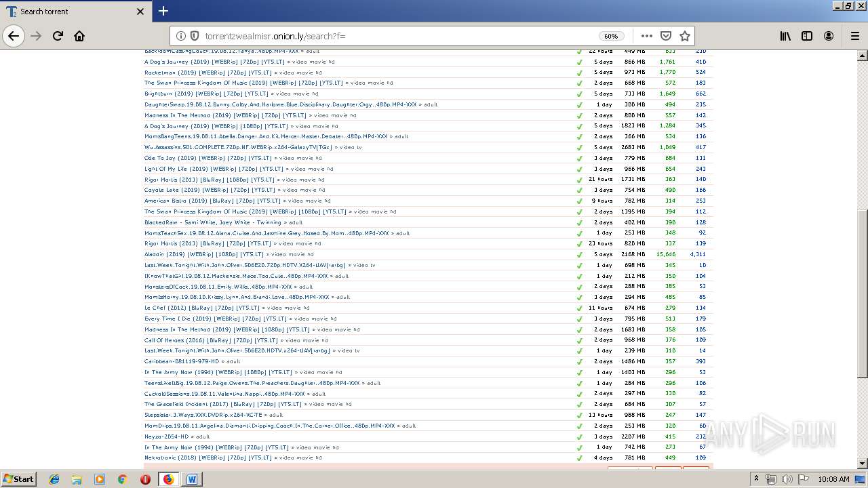Image resolution: width=868 pixels, height=488 pixels.
Task: Open Last Week Tonight S06E20 720p HDTV link
Action: point(245,265)
